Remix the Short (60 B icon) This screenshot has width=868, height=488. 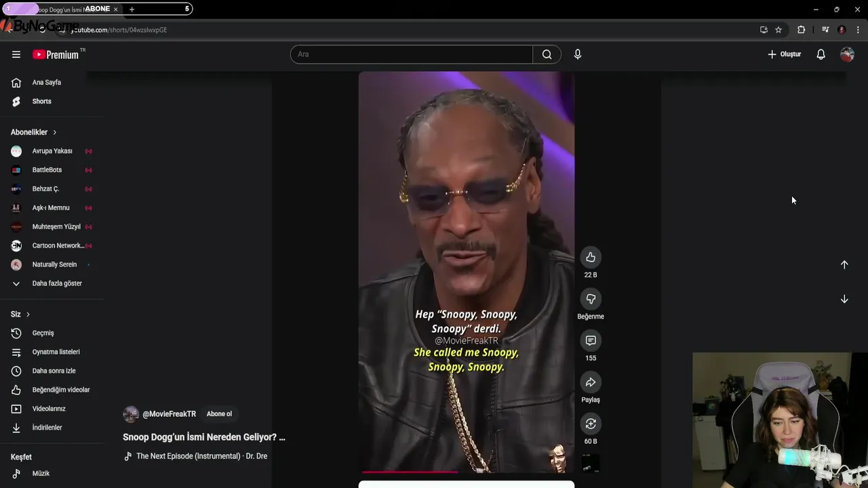pyautogui.click(x=591, y=424)
